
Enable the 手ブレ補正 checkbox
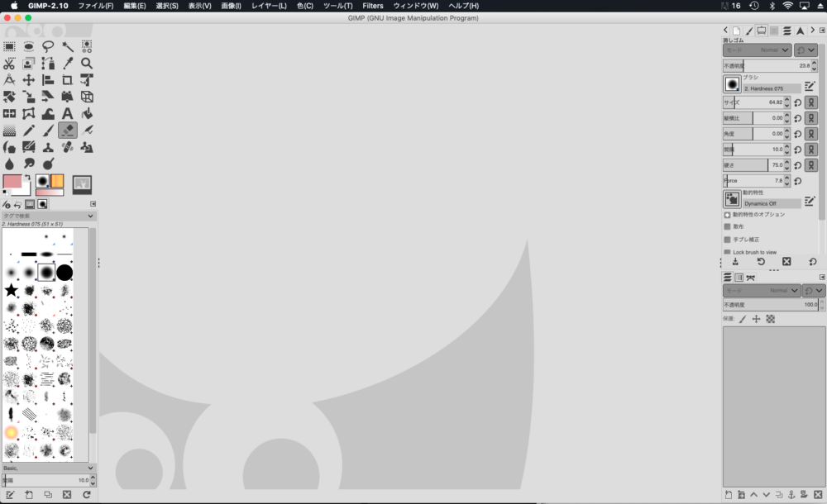[x=728, y=240]
